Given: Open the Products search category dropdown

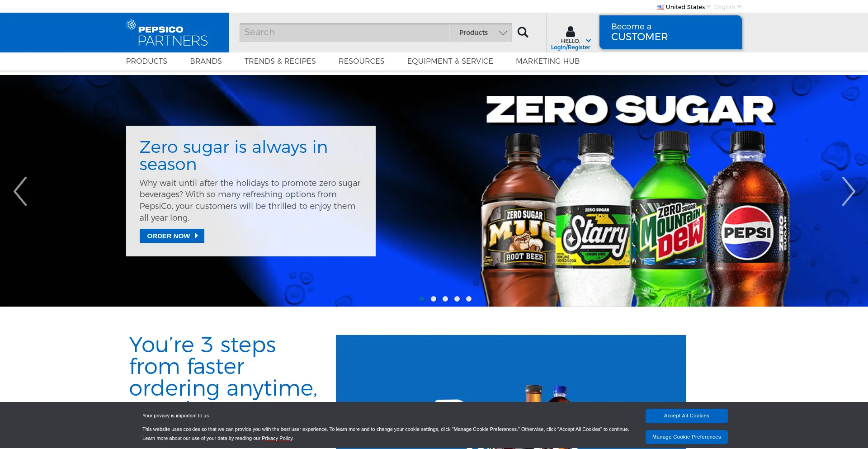Looking at the screenshot, I should [481, 33].
